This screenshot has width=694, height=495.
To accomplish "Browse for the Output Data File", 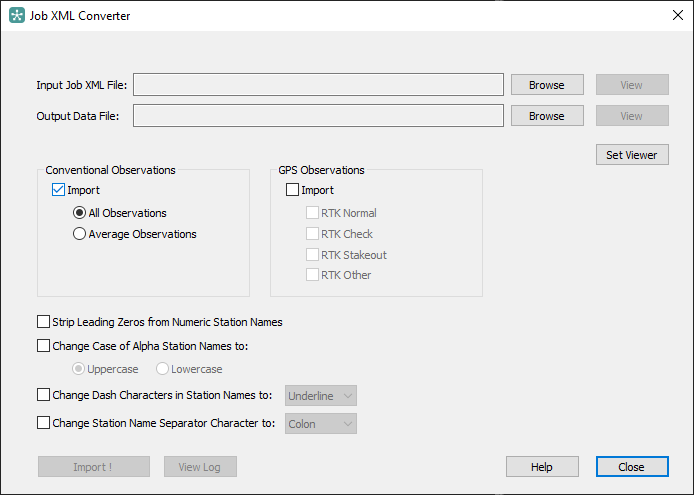I will point(547,116).
